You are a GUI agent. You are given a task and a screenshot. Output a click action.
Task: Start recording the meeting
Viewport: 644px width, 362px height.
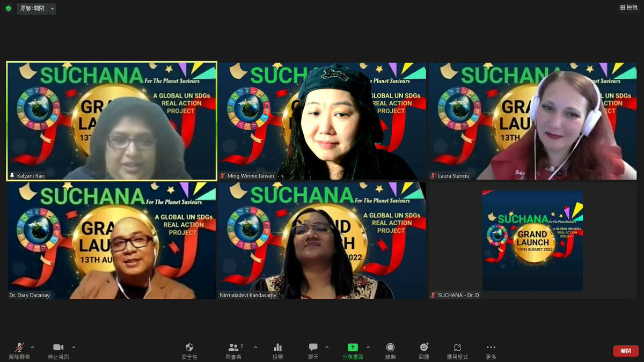tap(390, 351)
